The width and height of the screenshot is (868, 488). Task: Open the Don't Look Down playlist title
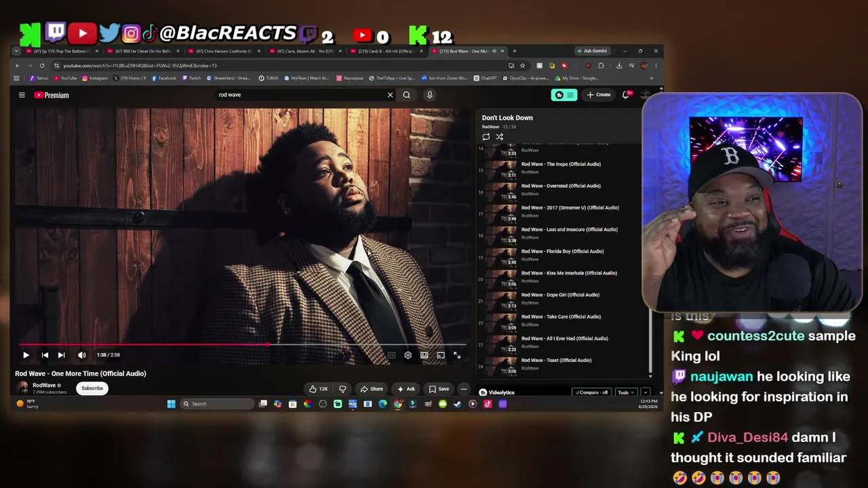pos(507,118)
